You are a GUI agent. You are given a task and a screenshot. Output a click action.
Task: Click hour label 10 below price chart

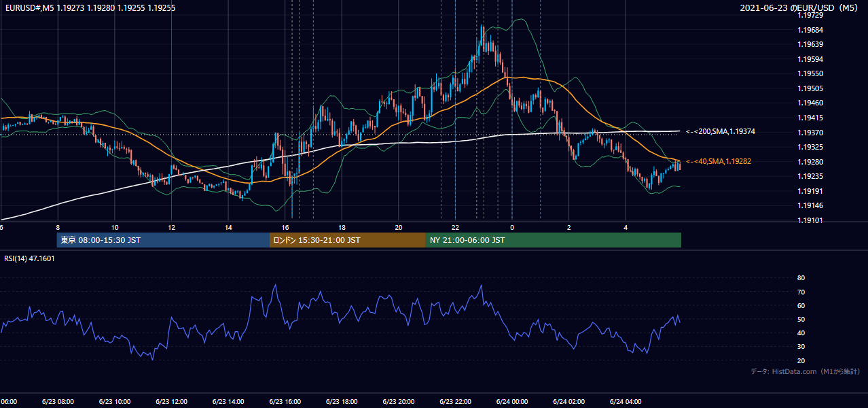click(115, 227)
